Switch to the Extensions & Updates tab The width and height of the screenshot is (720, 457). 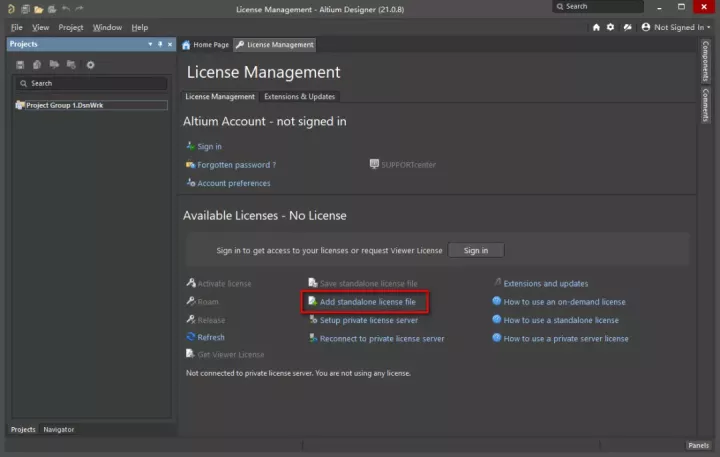(x=299, y=96)
